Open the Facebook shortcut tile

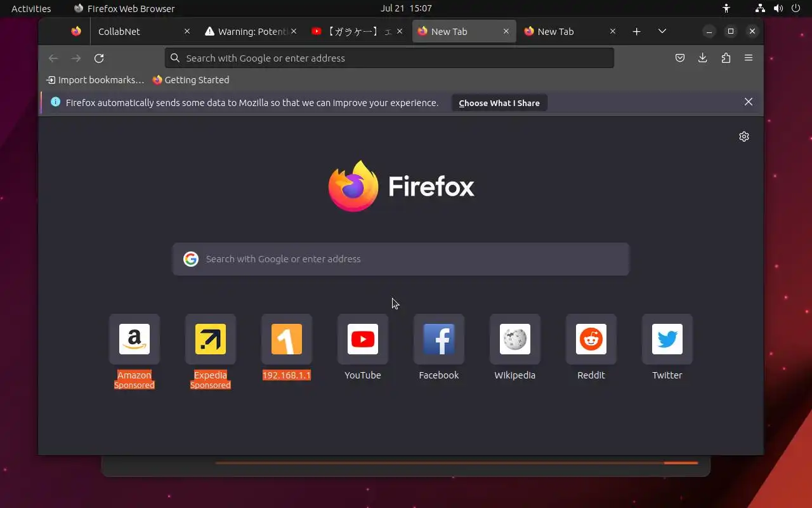439,339
